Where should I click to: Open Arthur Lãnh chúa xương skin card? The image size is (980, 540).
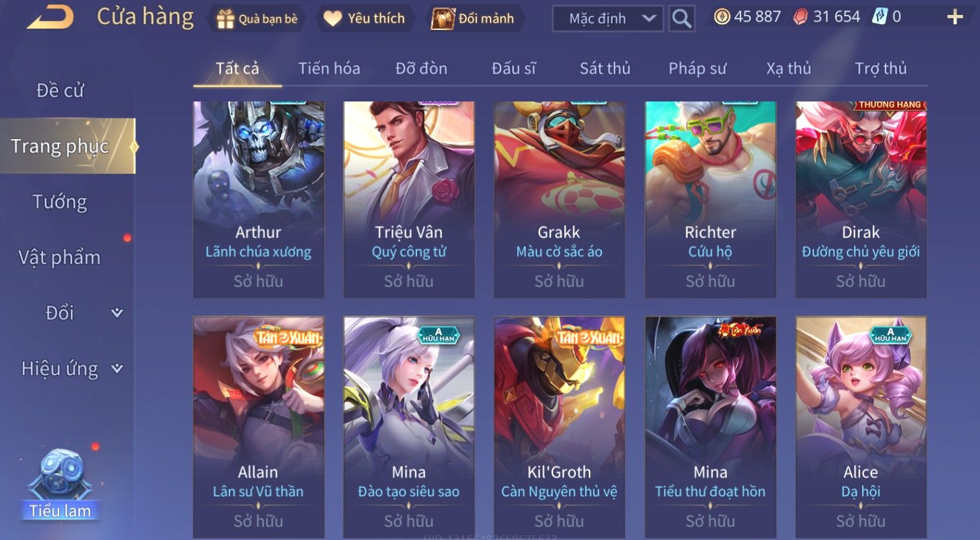point(258,200)
